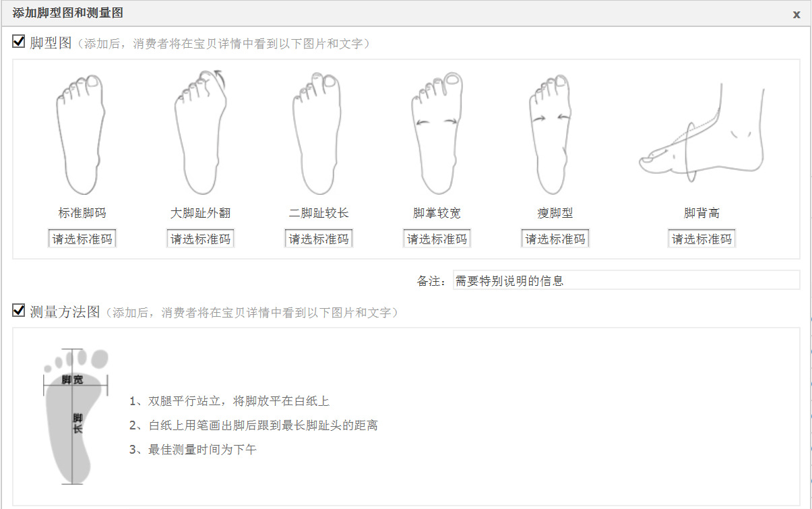Uncheck the 脚型图 checkbox
This screenshot has height=509, width=812.
[19, 42]
